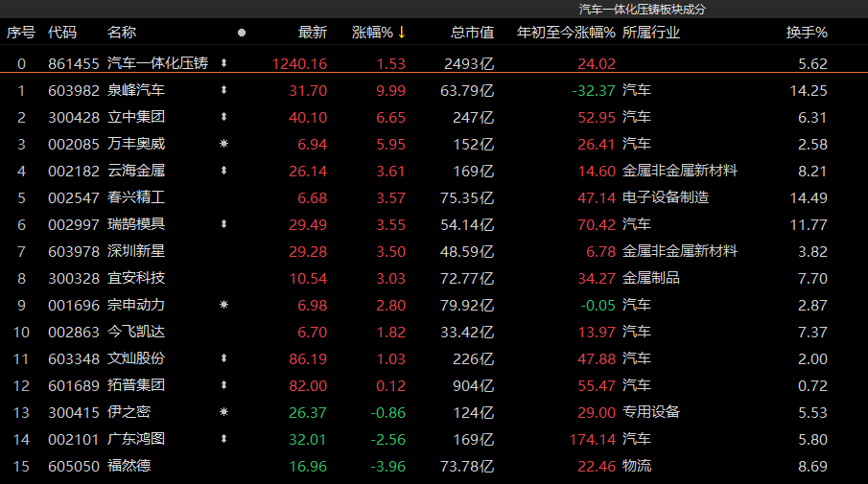The image size is (868, 484).
Task: Click the marker icon beside 立中集团
Action: click(224, 118)
